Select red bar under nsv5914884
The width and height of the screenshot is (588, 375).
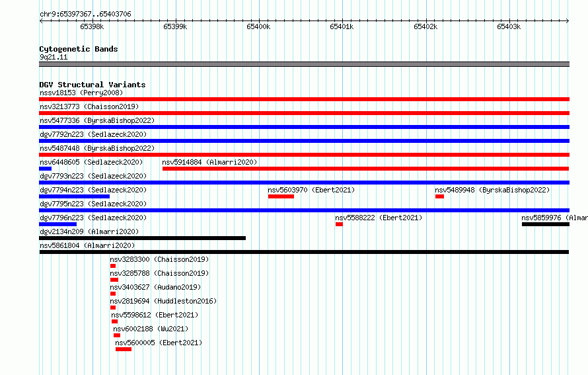pos(365,169)
